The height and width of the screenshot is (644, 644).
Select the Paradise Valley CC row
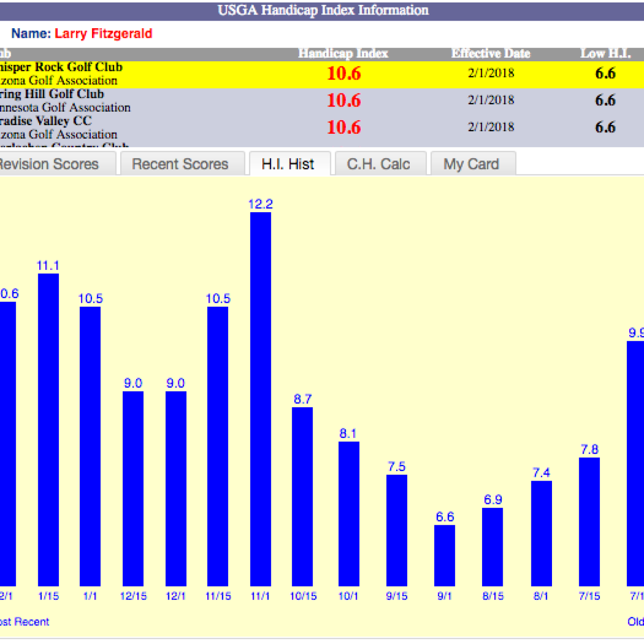click(x=322, y=128)
